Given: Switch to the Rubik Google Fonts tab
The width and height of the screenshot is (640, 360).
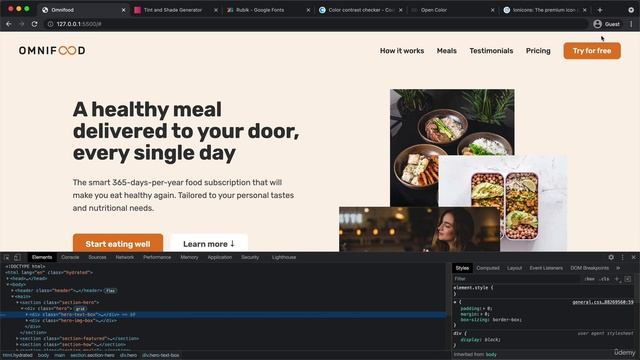Looking at the screenshot, I should 269,10.
